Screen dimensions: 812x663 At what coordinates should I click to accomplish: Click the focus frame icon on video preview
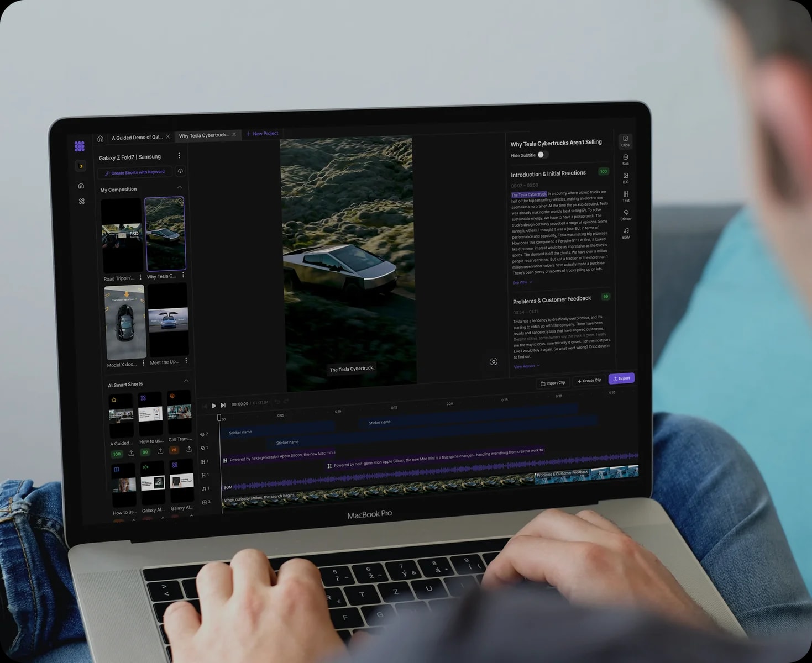(x=494, y=362)
